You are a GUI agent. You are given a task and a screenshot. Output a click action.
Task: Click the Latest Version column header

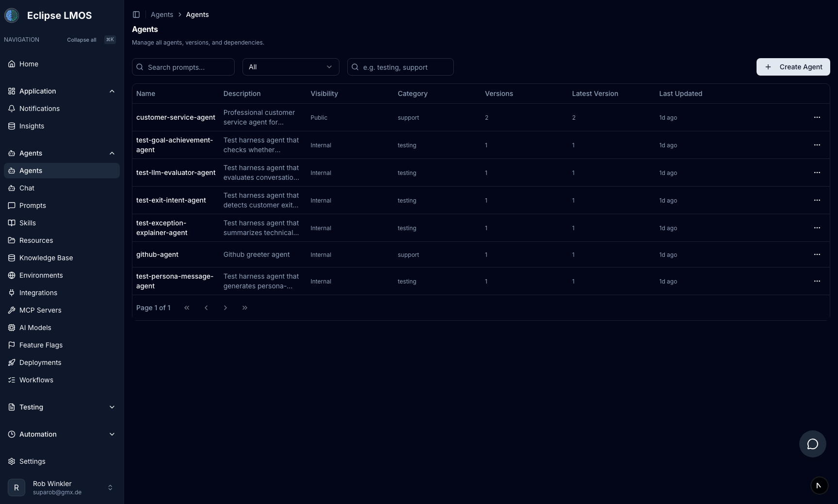[595, 94]
